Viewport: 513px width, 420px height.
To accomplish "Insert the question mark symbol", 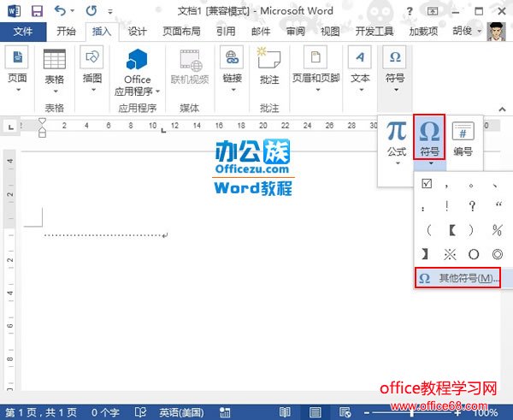I will pyautogui.click(x=472, y=206).
